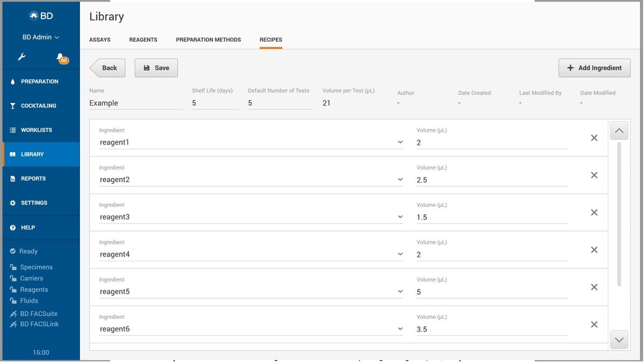The width and height of the screenshot is (644, 363).
Task: Remove the reagent6 ingredient row
Action: coord(594,324)
